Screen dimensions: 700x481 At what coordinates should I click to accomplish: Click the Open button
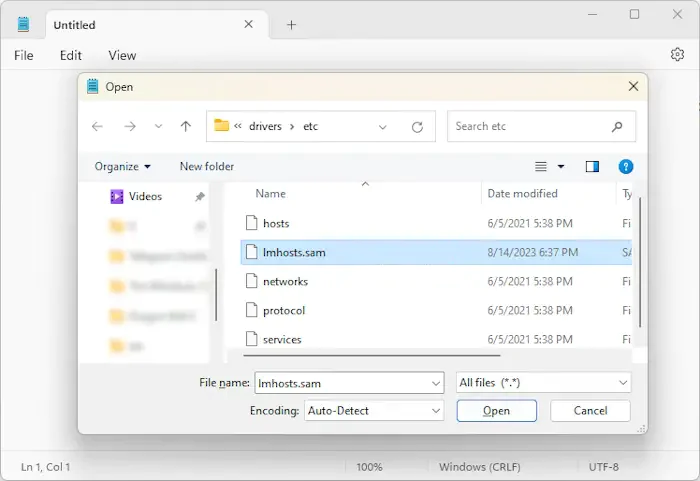click(x=496, y=410)
